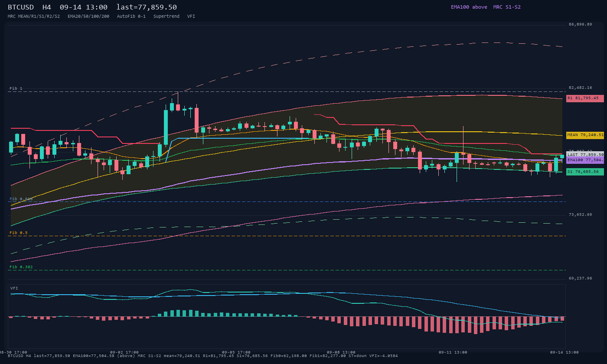Click the green S1 76,685.56 price tag
Image resolution: width=607 pixels, height=364 pixels.
click(x=585, y=172)
